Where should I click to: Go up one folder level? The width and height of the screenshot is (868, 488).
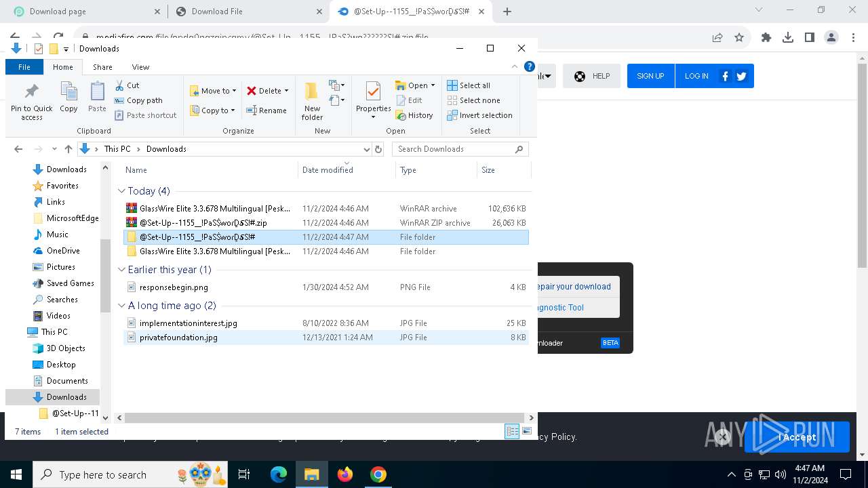[x=68, y=149]
